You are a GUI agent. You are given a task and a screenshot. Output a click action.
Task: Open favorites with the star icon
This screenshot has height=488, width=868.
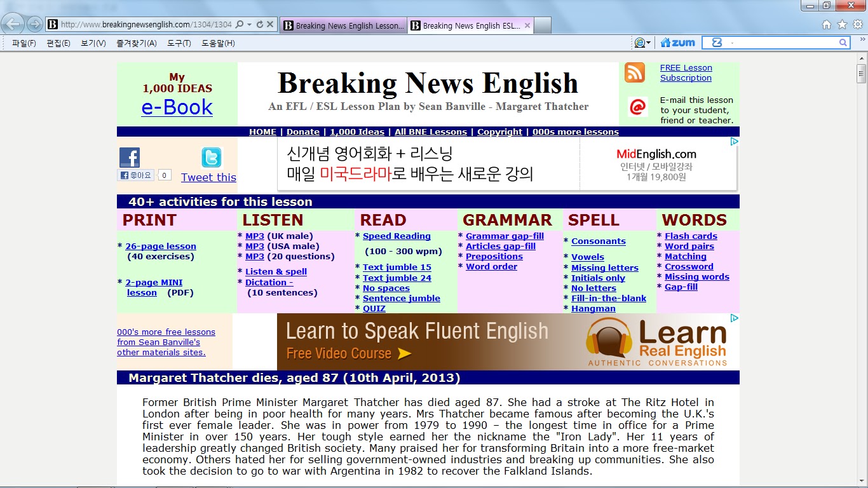pyautogui.click(x=843, y=25)
